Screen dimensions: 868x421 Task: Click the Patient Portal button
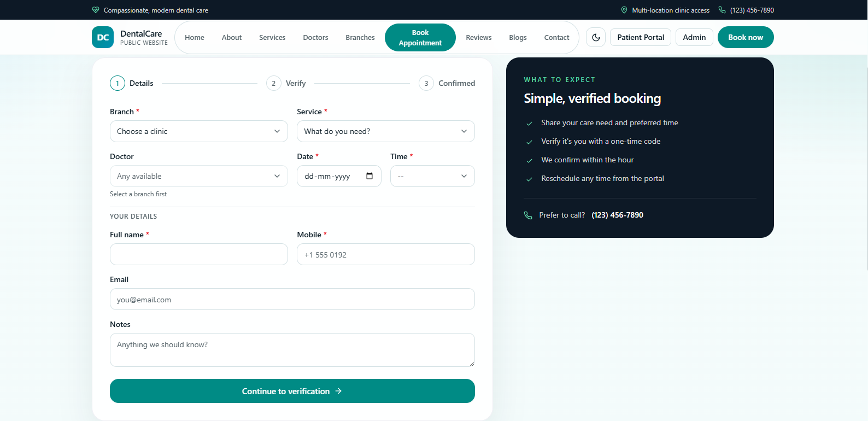[x=641, y=37]
